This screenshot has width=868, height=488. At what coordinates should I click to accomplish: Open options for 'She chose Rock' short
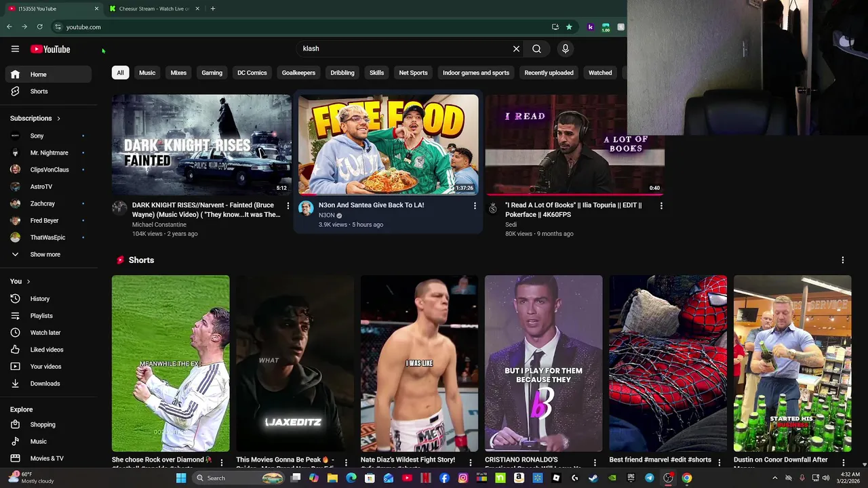(x=221, y=463)
